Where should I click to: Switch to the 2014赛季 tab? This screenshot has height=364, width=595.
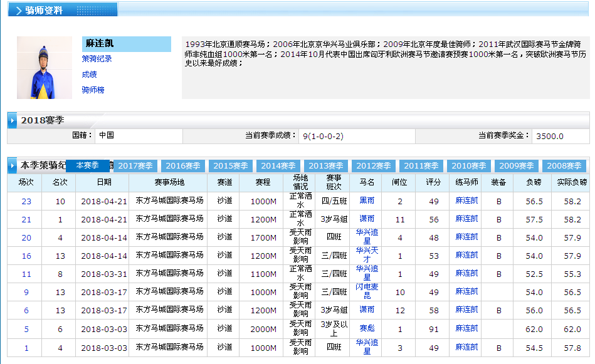click(x=278, y=166)
